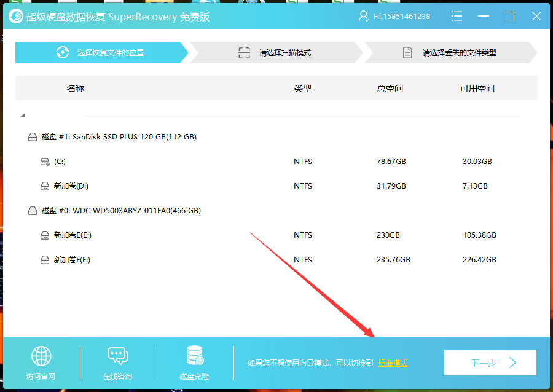553x392 pixels.
Task: Open the list menu icon in title bar
Action: (x=457, y=16)
